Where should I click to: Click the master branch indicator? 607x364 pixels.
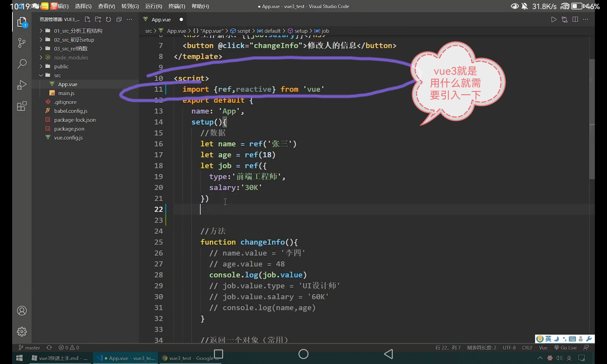coord(29,348)
